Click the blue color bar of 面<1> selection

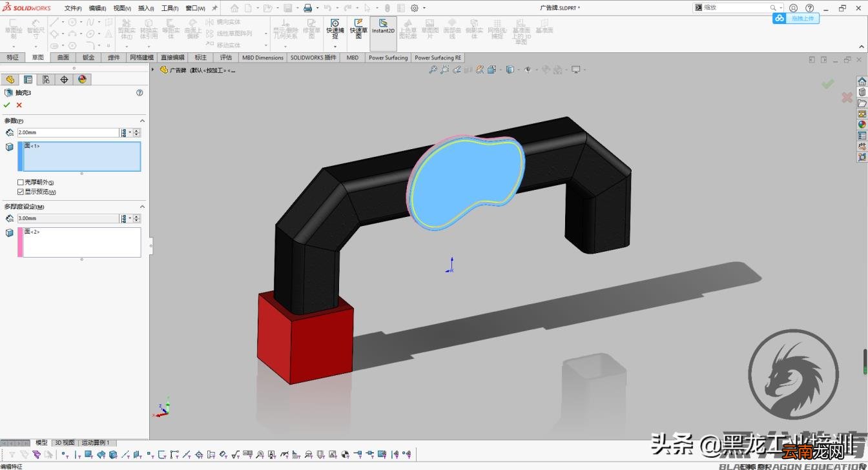(x=20, y=157)
